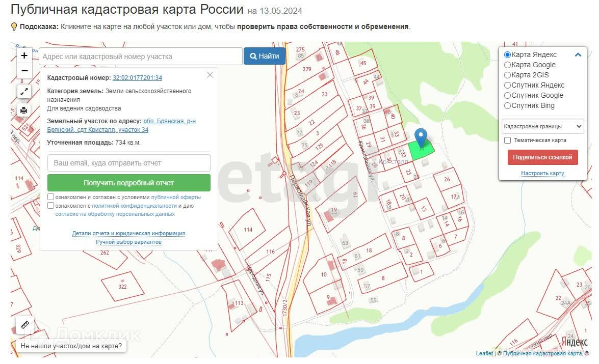Select Спутник Google radio option

[x=507, y=95]
